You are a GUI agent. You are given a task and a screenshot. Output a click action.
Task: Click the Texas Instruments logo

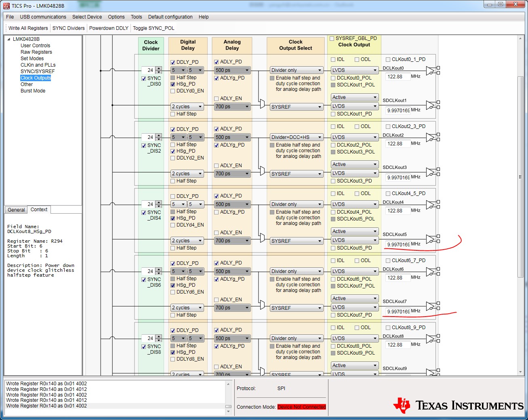(x=458, y=405)
